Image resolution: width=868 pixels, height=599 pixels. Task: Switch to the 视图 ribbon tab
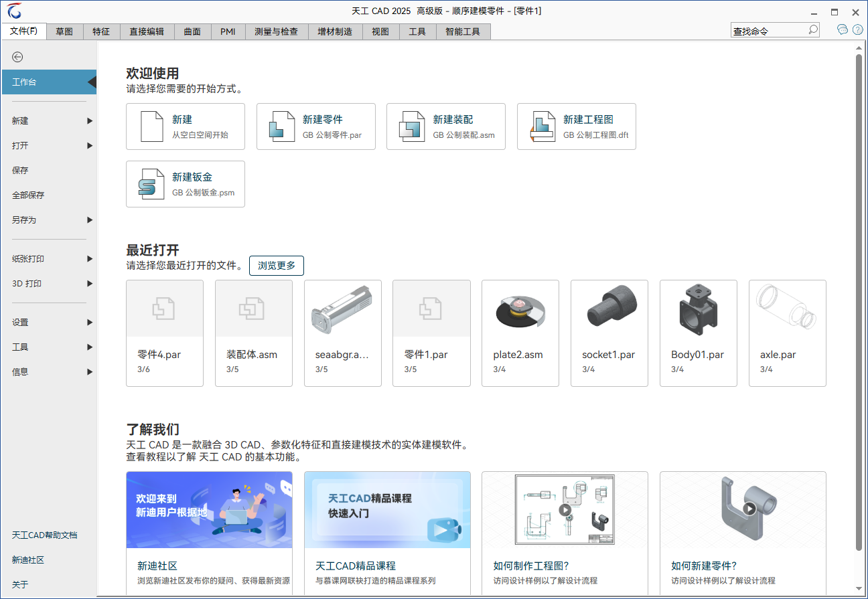click(x=380, y=31)
